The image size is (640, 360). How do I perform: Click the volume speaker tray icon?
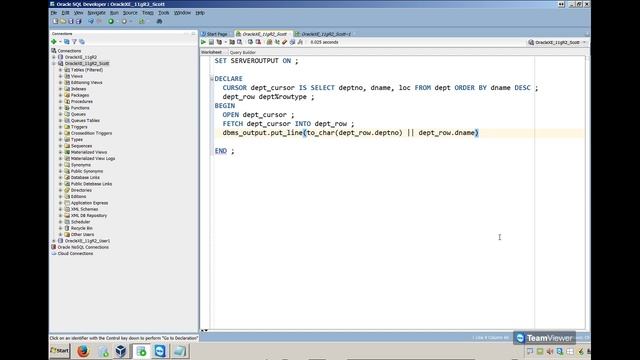(x=550, y=351)
